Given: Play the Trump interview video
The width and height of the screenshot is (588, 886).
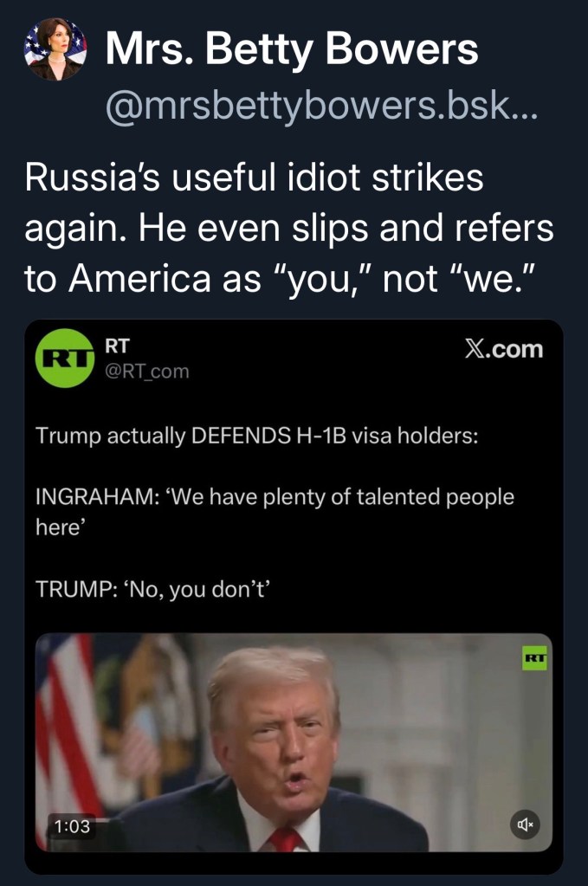Looking at the screenshot, I should pos(294,742).
